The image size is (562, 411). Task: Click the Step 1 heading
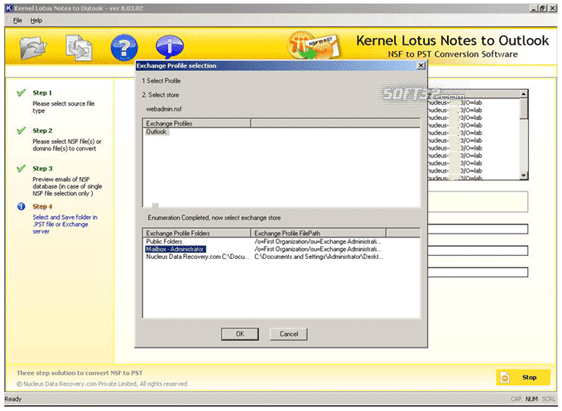click(42, 93)
